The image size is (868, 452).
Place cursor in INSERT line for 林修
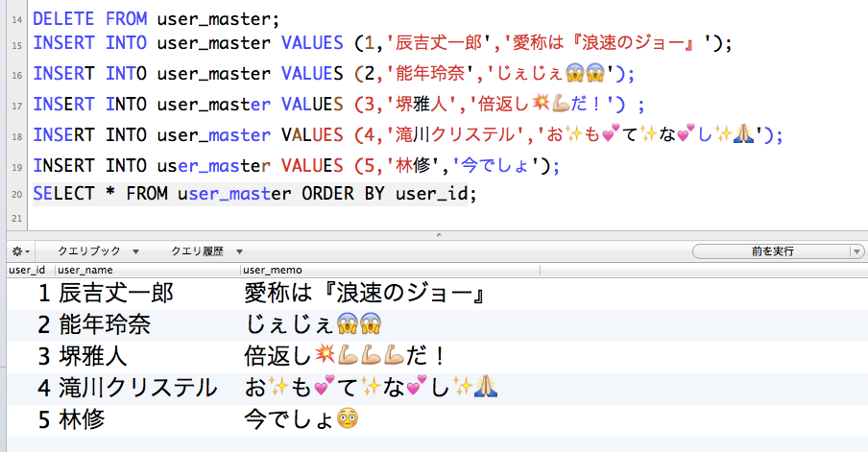coord(296,165)
